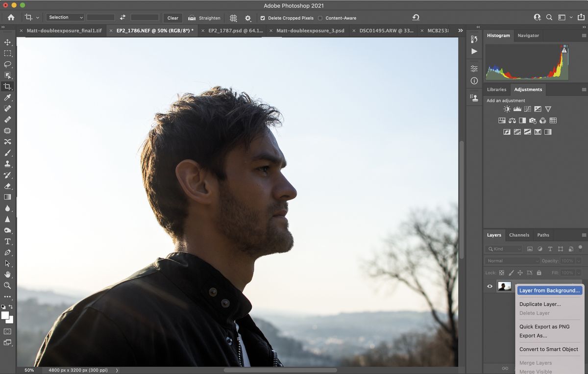This screenshot has height=374, width=588.
Task: Click the Clear button in options bar
Action: pos(172,18)
